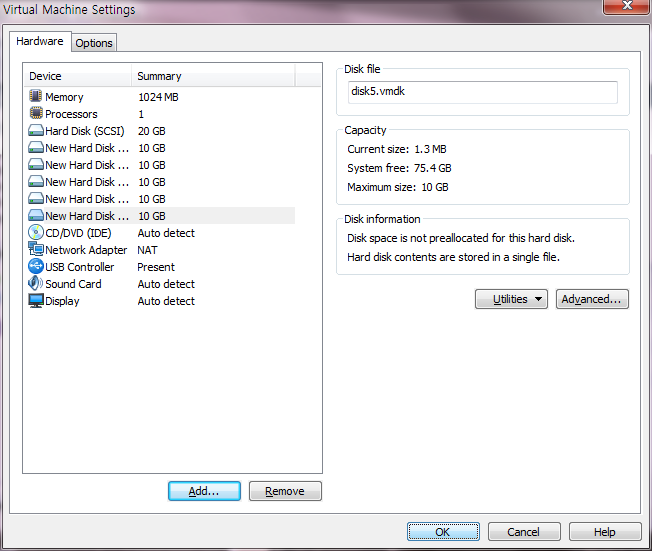Confirm settings with the OK button
This screenshot has height=551, width=652.
(x=443, y=532)
